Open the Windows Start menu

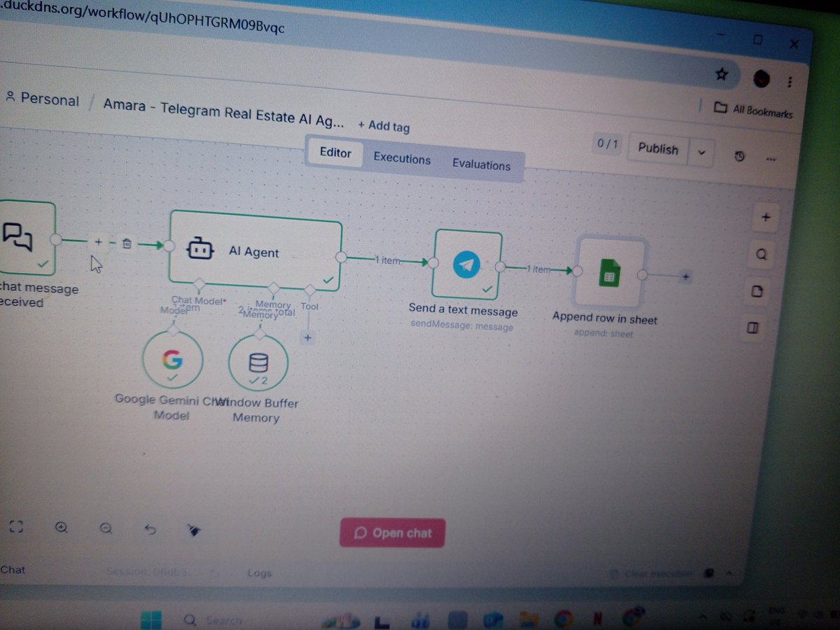pos(150,619)
